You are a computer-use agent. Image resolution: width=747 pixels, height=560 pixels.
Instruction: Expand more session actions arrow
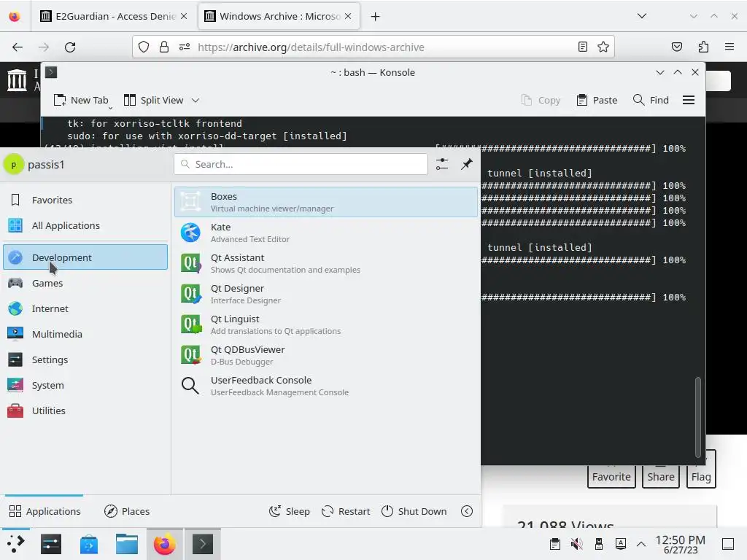tap(467, 511)
